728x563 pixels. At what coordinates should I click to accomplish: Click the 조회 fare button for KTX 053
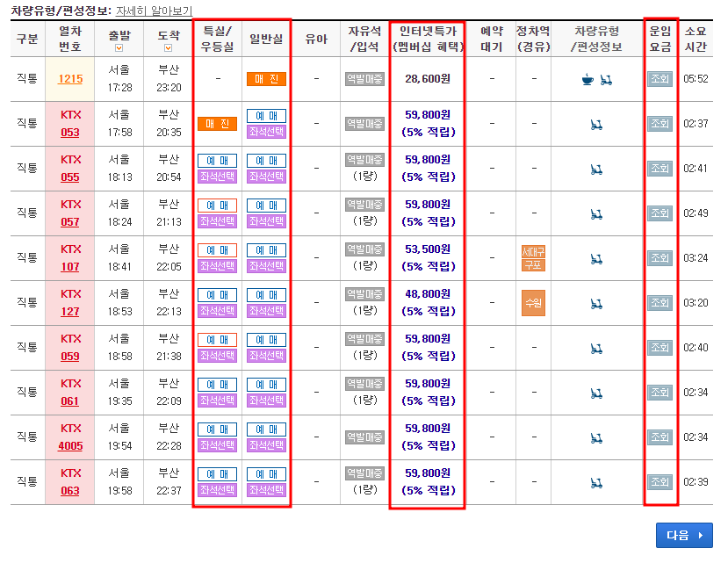660,123
